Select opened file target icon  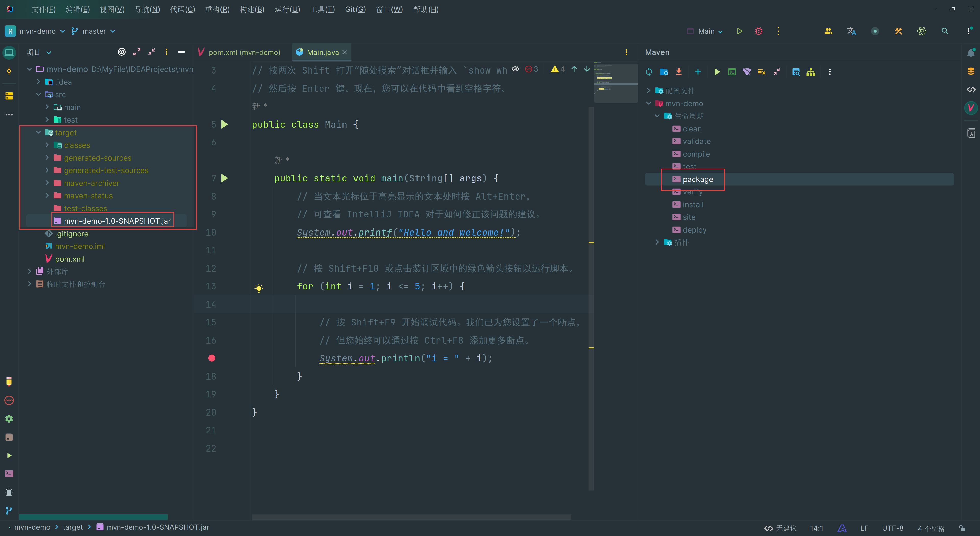click(122, 52)
